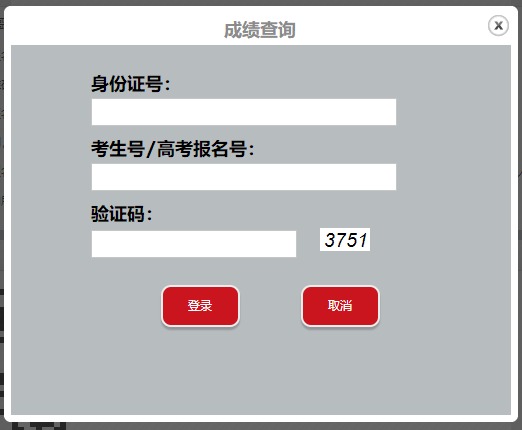
Task: Submit the form with the 登录 button
Action: point(200,306)
